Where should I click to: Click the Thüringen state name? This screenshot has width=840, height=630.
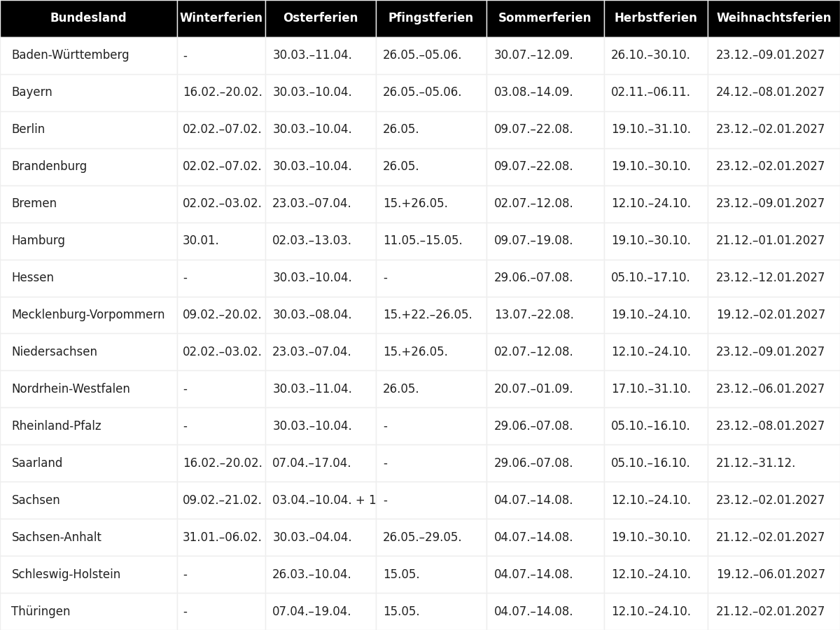(x=41, y=612)
